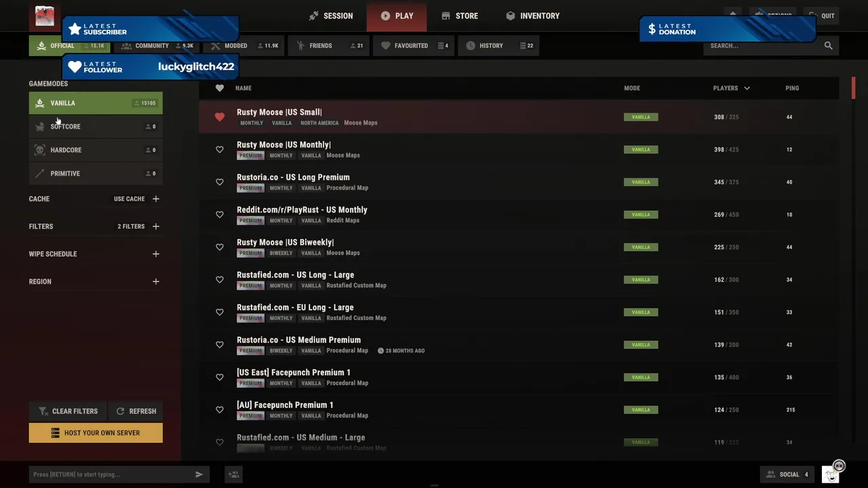Screen dimensions: 868x488
Task: Click the magnifier icon in the search box
Action: tap(828, 45)
